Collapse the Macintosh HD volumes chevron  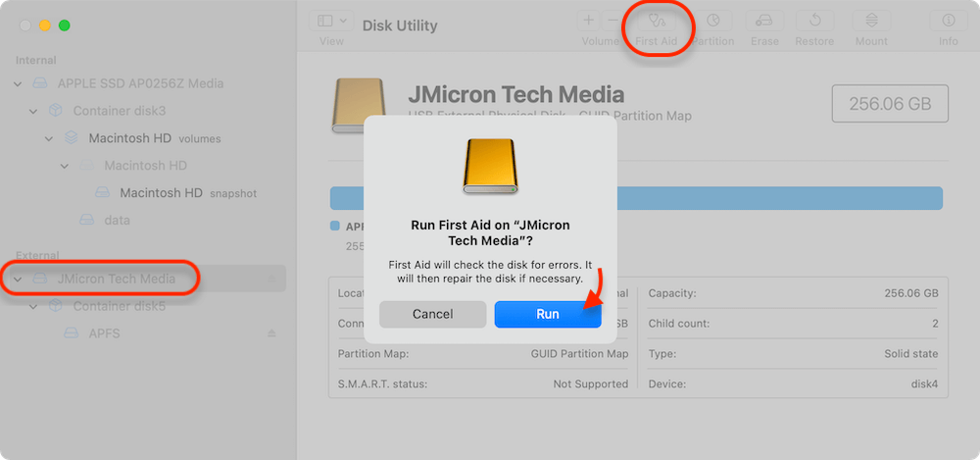point(49,138)
